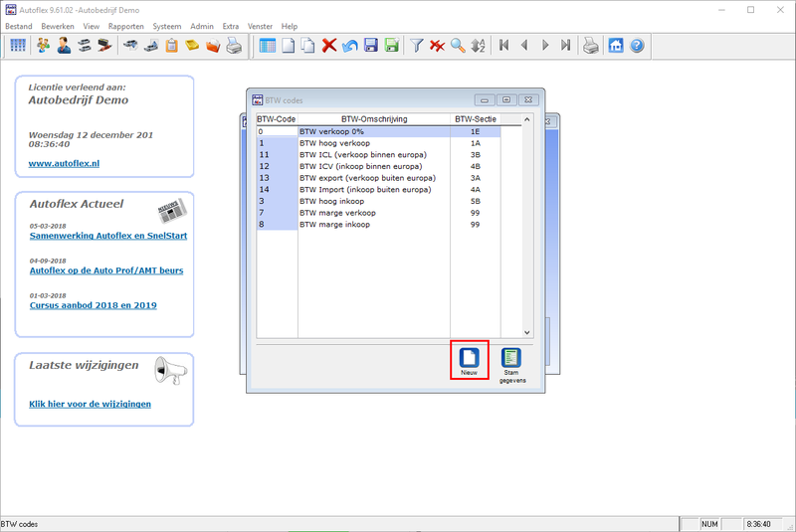Select the BTW hoog inkoop row
Viewport: 796px width, 532px height.
pos(378,201)
